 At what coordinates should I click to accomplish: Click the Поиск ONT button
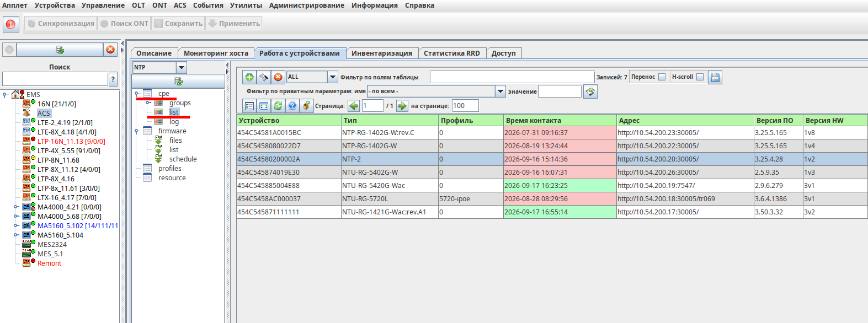[x=124, y=23]
